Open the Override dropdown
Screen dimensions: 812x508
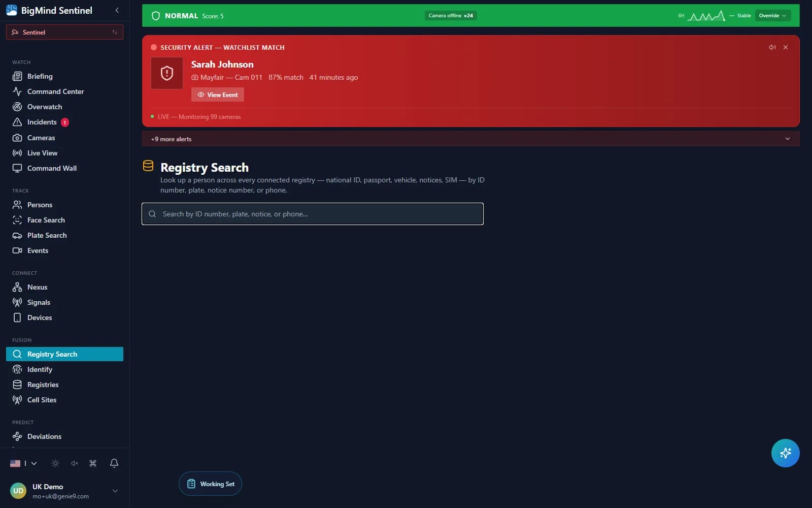point(773,16)
